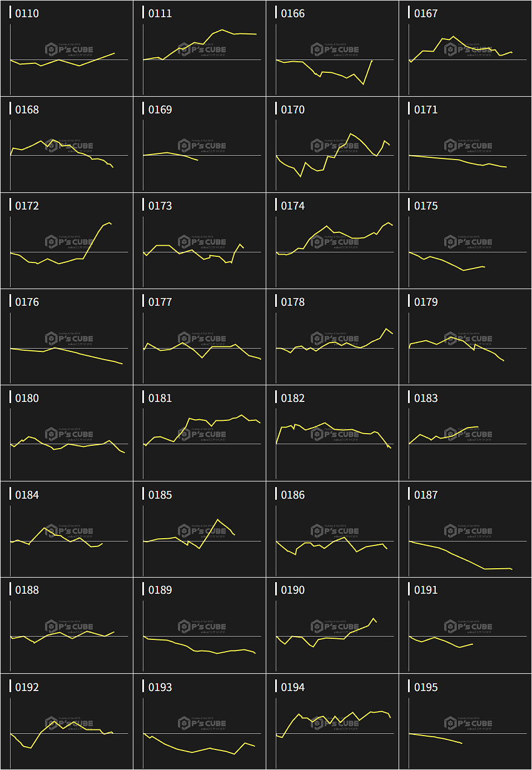Open the graph thumbnail labeled 0110

coord(67,56)
